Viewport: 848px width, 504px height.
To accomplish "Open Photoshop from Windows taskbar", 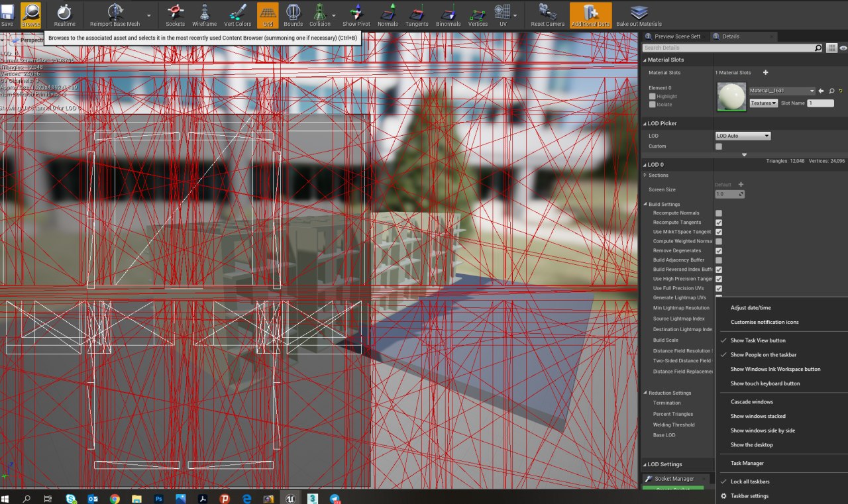I will 158,498.
